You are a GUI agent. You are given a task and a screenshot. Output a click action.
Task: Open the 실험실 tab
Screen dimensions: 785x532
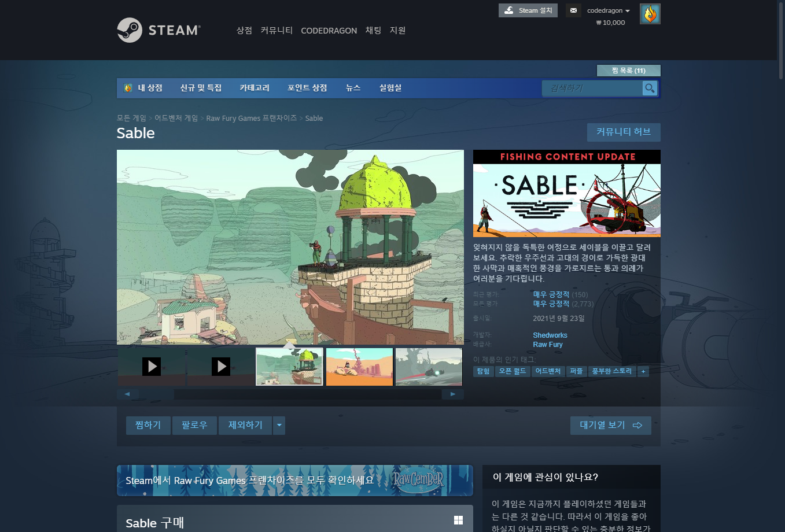[390, 88]
